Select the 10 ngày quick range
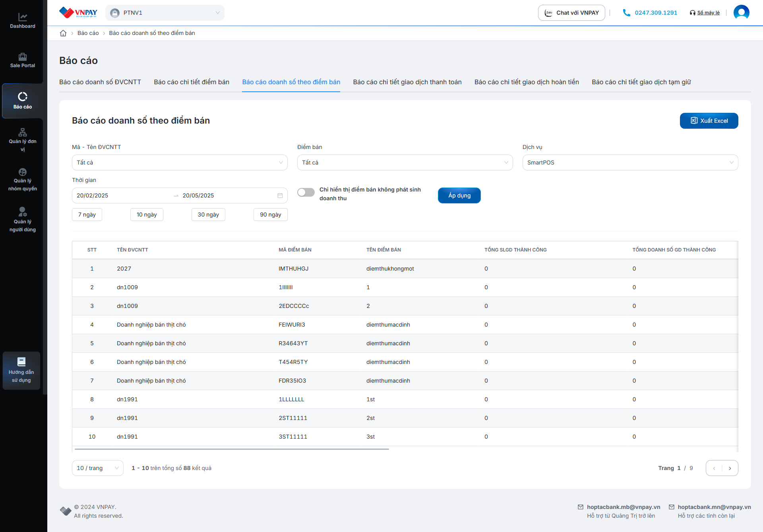Image resolution: width=763 pixels, height=532 pixels. pos(147,215)
